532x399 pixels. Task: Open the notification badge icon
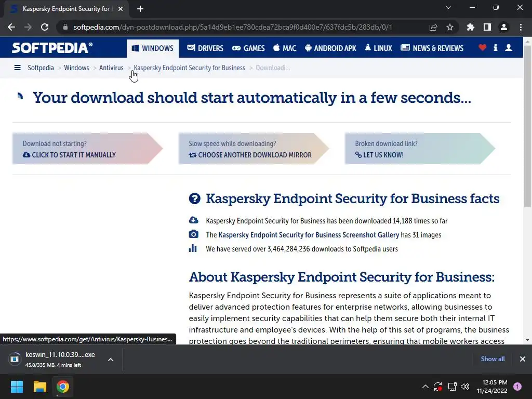click(517, 387)
